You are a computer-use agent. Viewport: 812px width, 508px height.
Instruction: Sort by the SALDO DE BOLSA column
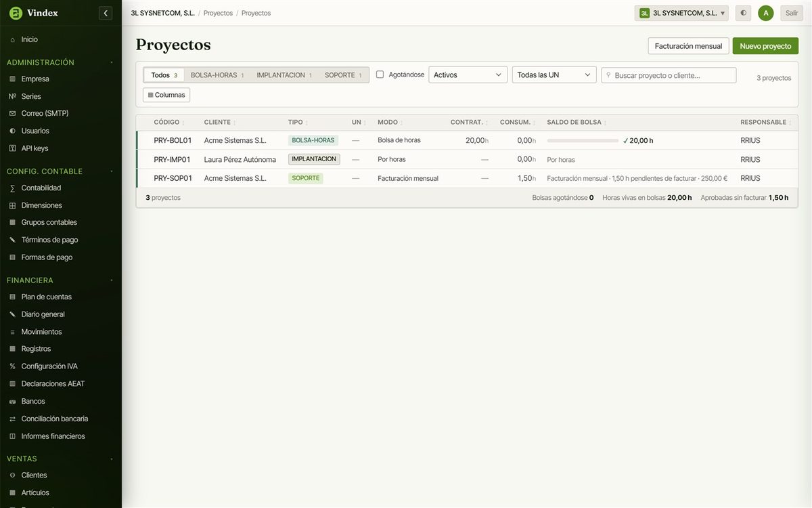coord(577,123)
